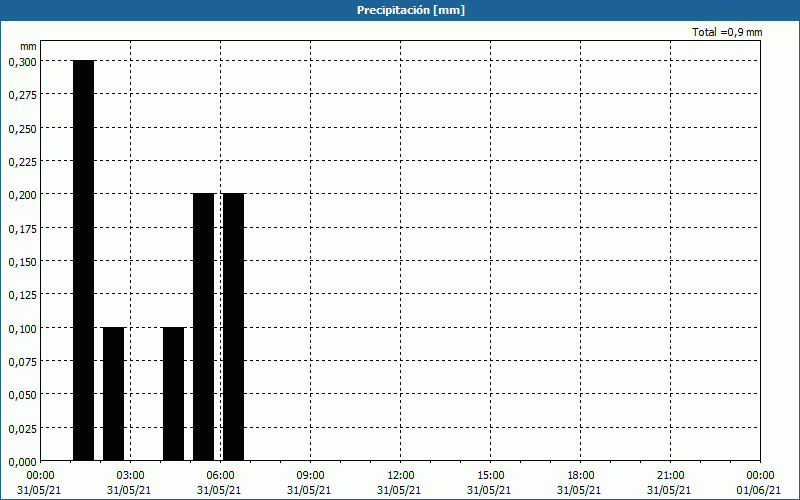800x500 pixels.
Task: Select the 0,000 y-axis value
Action: click(x=22, y=462)
